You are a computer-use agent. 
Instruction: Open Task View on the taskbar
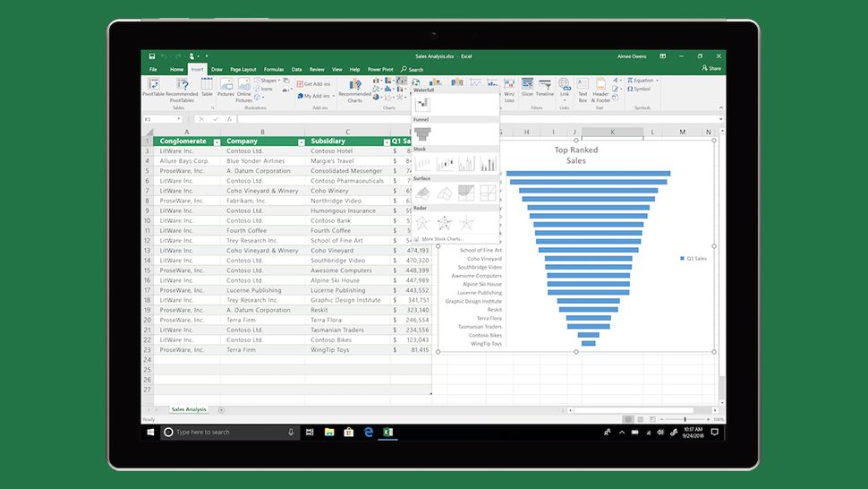coord(310,432)
